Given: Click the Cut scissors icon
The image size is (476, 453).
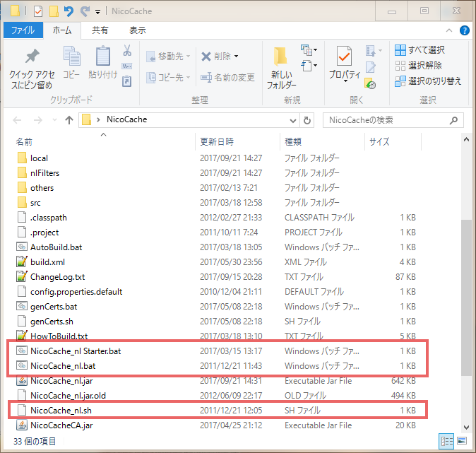Looking at the screenshot, I should (127, 50).
